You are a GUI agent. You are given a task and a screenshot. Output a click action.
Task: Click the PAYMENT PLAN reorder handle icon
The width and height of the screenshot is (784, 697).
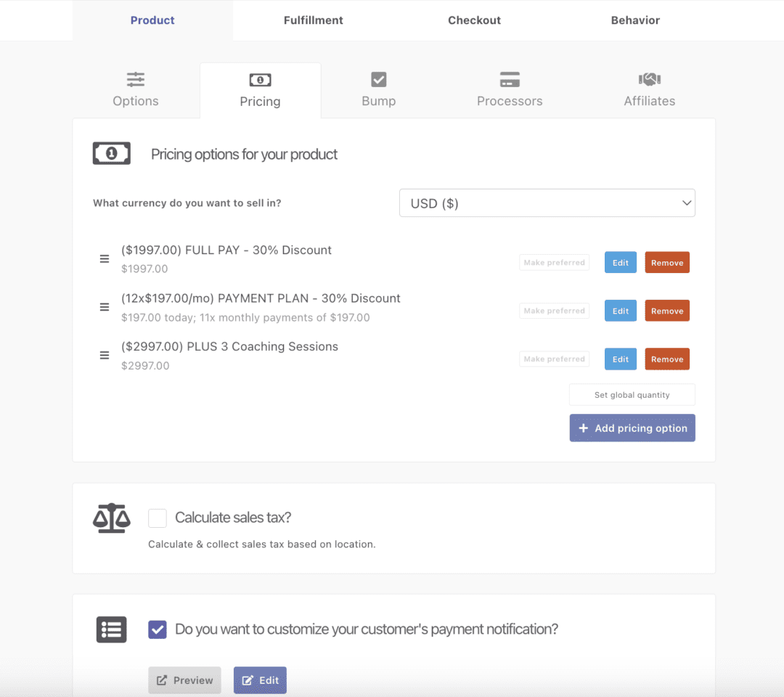coord(104,307)
